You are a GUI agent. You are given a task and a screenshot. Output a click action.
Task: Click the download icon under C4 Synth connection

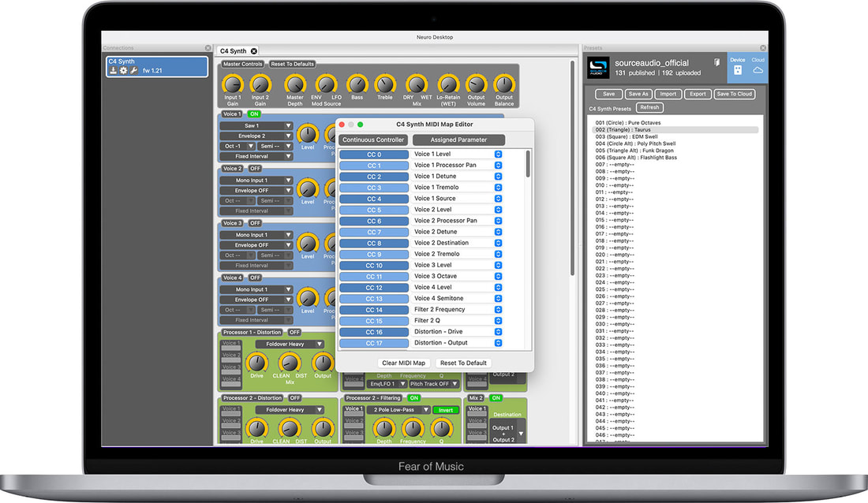coord(113,70)
